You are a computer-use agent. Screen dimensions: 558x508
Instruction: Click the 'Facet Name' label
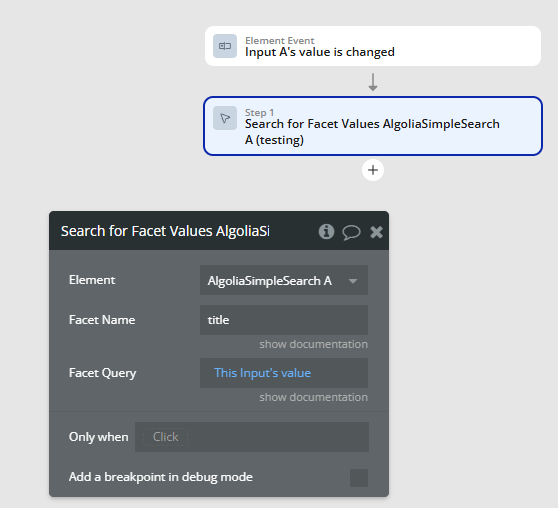pos(102,320)
